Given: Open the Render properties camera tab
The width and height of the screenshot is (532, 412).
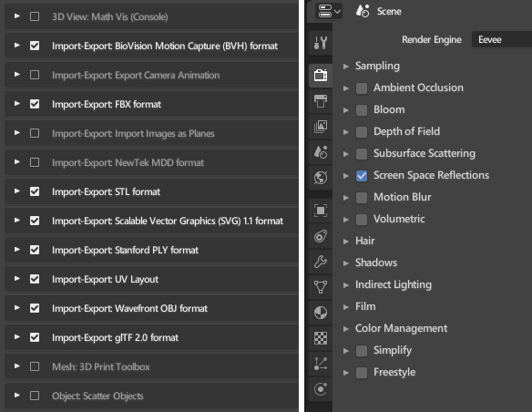Looking at the screenshot, I should (321, 75).
